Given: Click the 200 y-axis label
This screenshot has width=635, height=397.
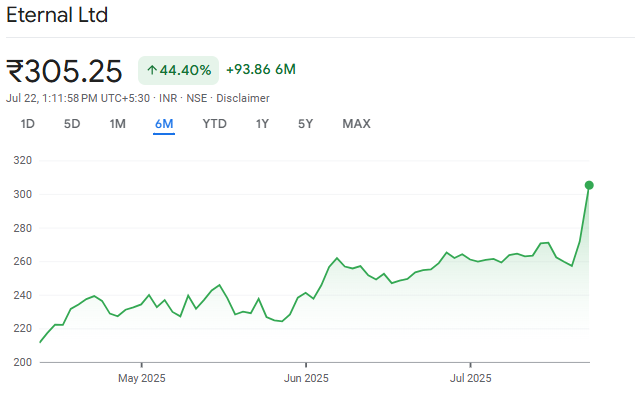Looking at the screenshot, I should pyautogui.click(x=23, y=362).
